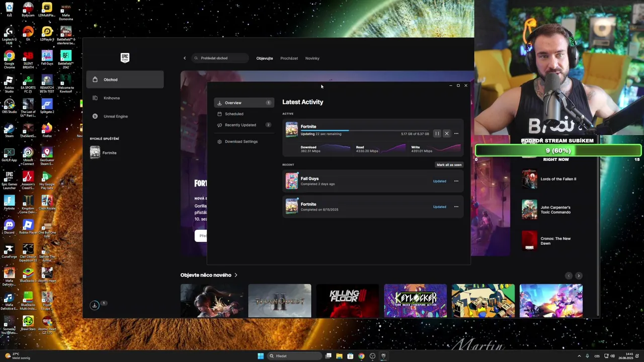
Task: Show hidden system tray icons
Action: [x=579, y=356]
